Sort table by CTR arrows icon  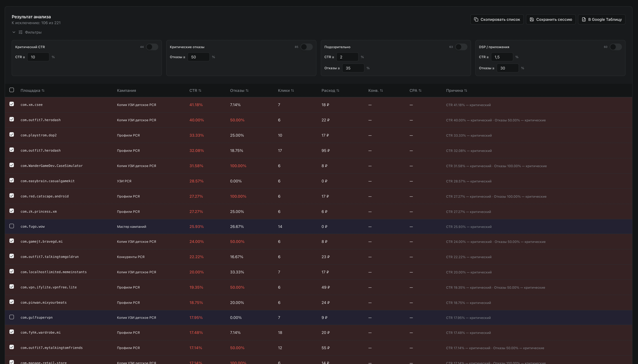point(200,90)
